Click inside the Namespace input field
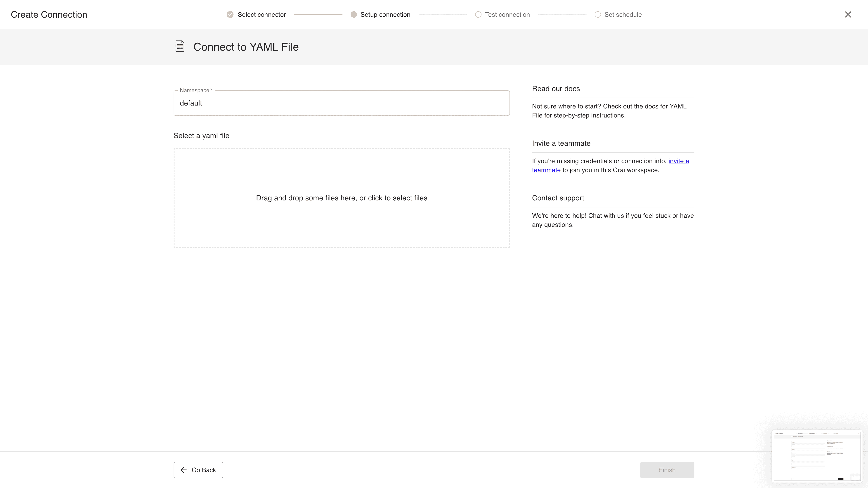 click(341, 103)
